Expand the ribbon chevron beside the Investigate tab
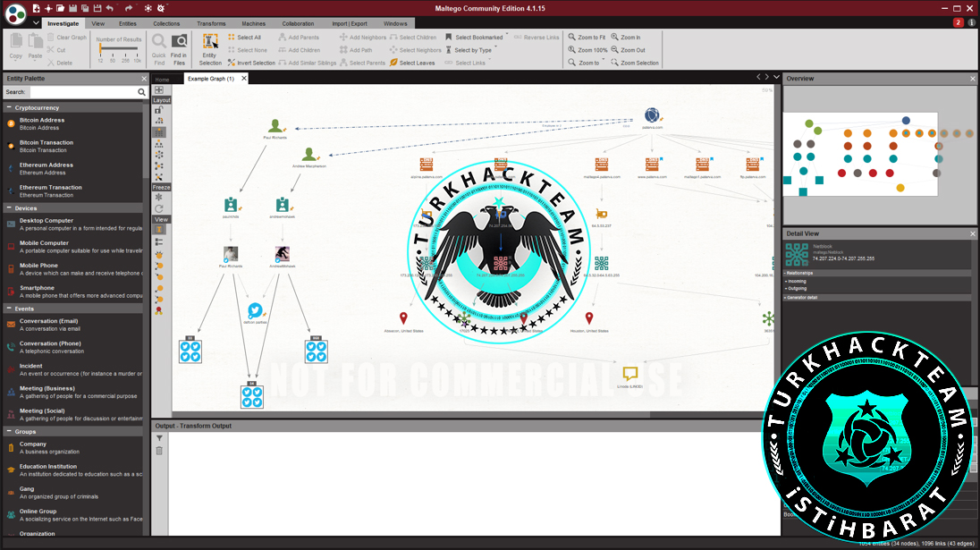The height and width of the screenshot is (550, 980). coord(37,23)
